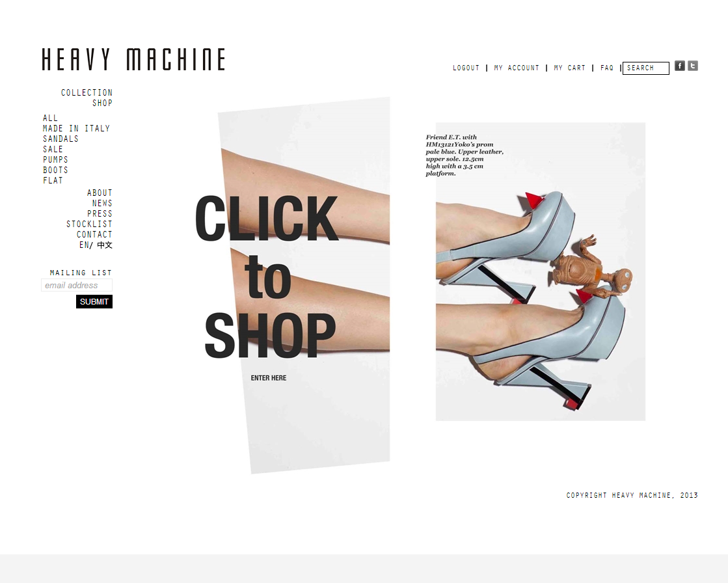Open the E.T. pale blue shoe image
728x583 pixels.
click(541, 271)
